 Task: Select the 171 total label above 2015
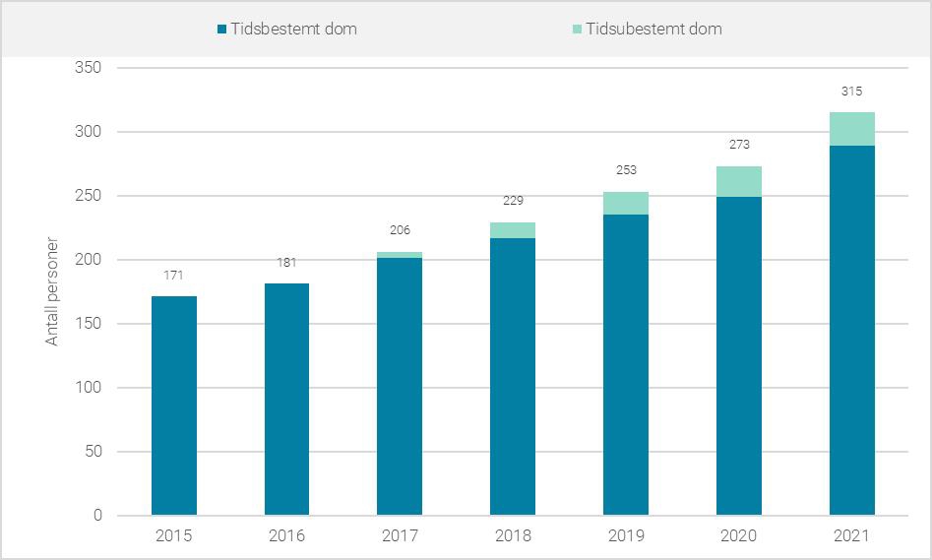click(174, 276)
